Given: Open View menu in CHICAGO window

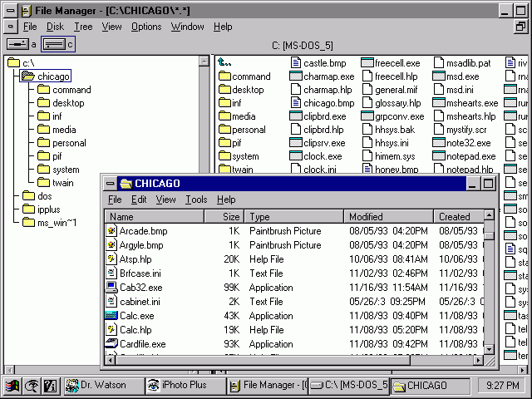Looking at the screenshot, I should point(165,199).
